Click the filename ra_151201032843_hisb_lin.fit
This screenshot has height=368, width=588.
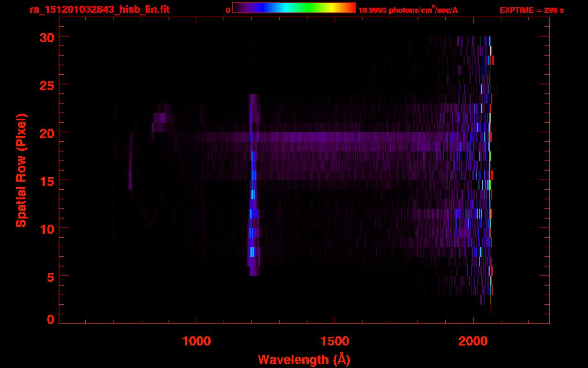pyautogui.click(x=99, y=10)
